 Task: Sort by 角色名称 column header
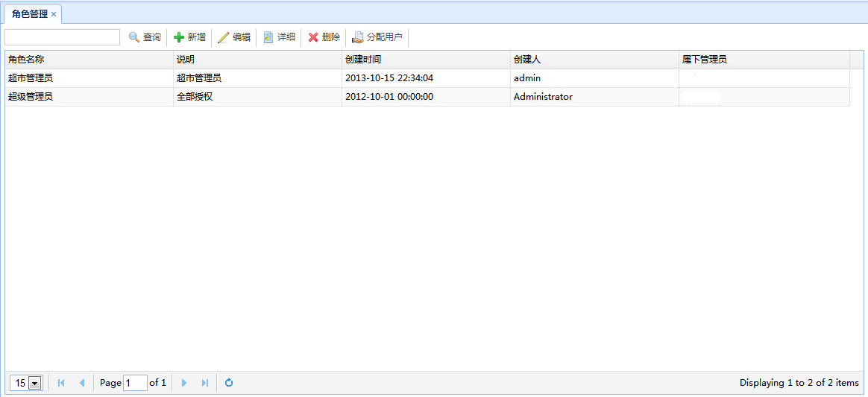click(89, 60)
